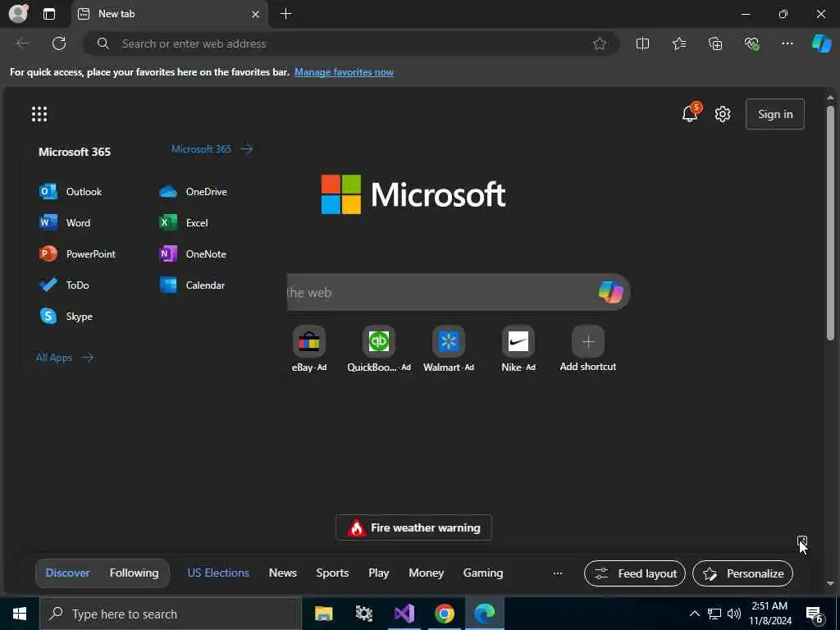Open Excel from the apps panel
Viewport: 840px width, 630px height.
184,223
